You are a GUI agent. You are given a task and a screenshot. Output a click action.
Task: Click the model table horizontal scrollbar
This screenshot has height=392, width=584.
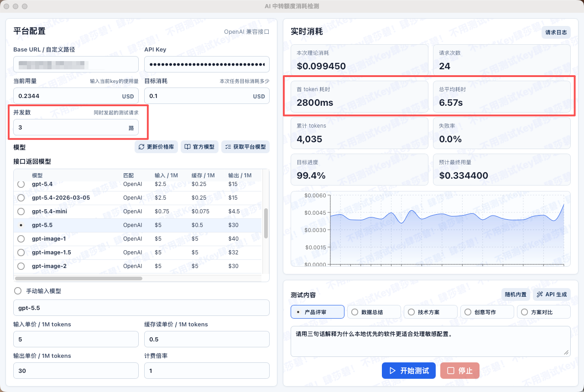(x=78, y=278)
